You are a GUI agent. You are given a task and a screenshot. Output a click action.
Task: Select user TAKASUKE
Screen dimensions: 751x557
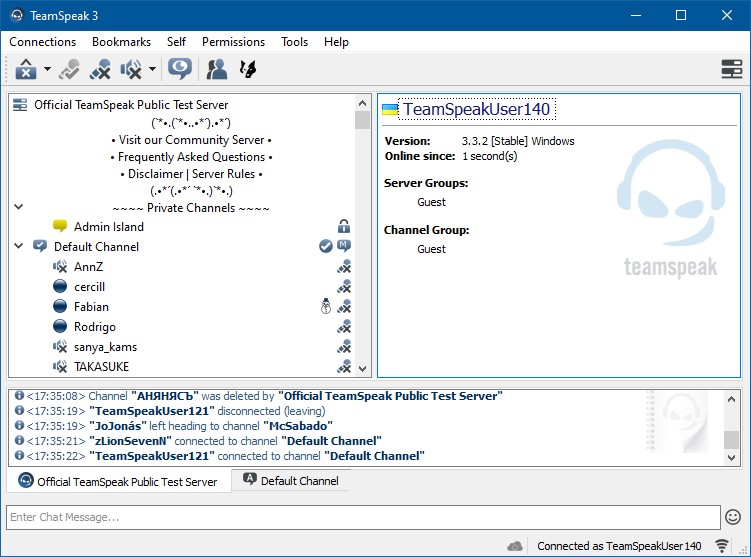101,367
